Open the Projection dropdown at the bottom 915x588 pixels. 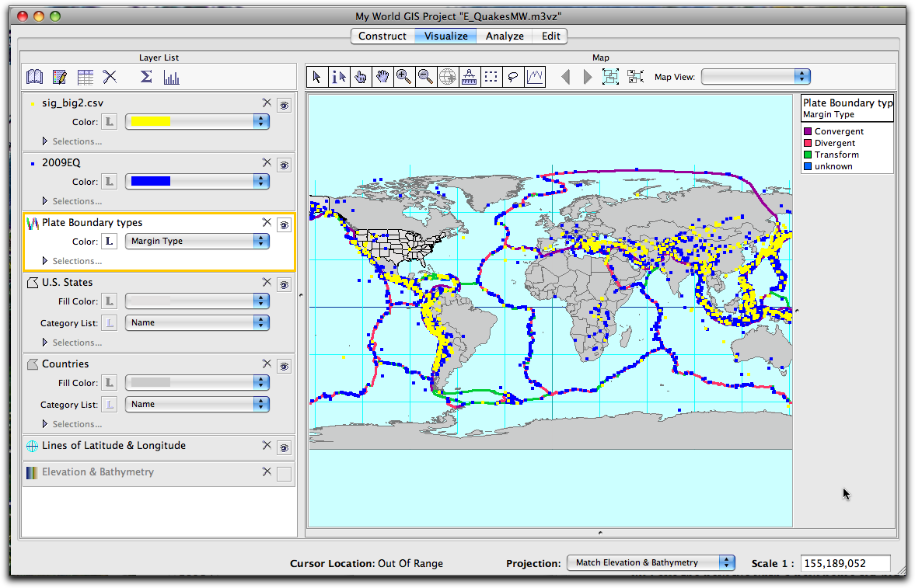coord(650,562)
